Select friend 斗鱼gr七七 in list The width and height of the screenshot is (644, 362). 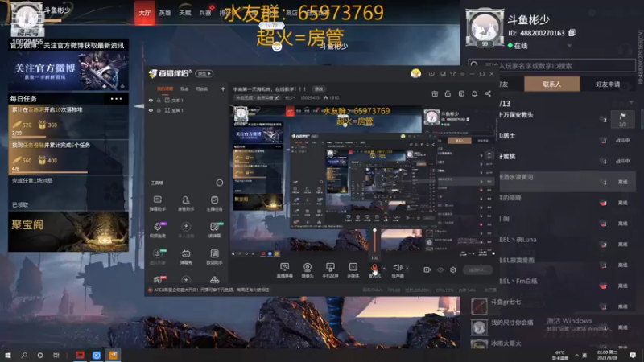[551, 306]
